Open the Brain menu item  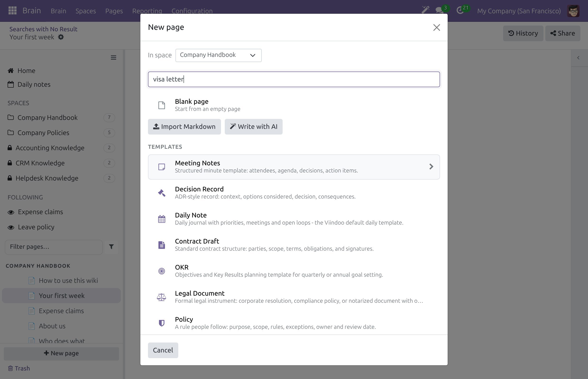coord(58,11)
